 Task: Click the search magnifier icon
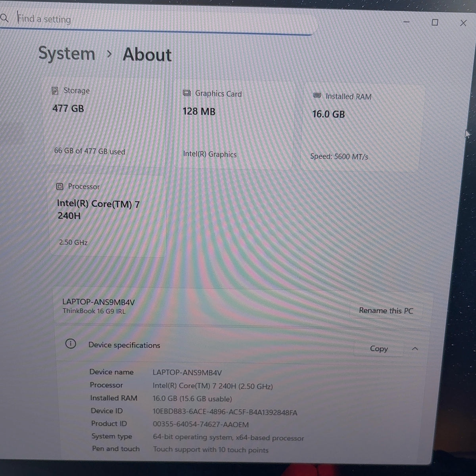coord(4,18)
